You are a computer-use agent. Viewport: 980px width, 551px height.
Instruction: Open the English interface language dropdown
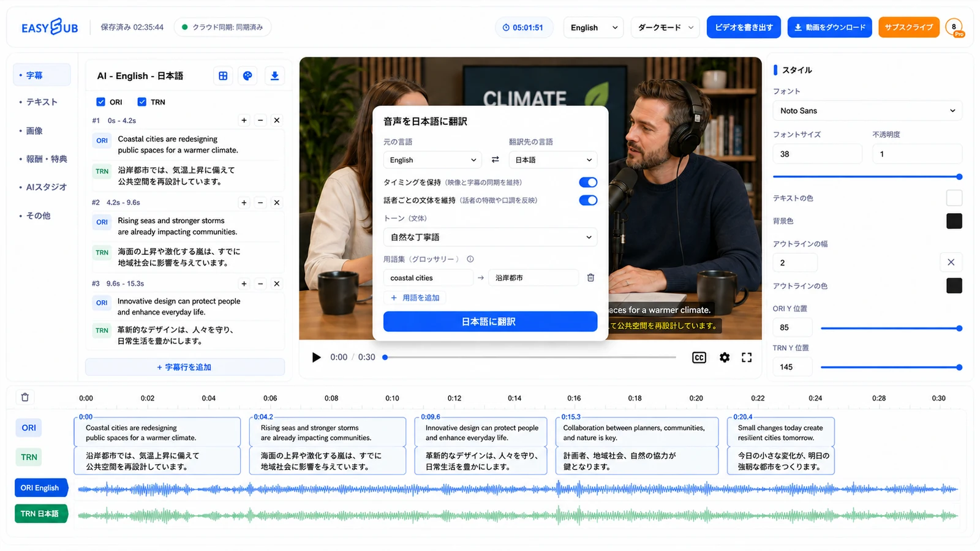(593, 28)
